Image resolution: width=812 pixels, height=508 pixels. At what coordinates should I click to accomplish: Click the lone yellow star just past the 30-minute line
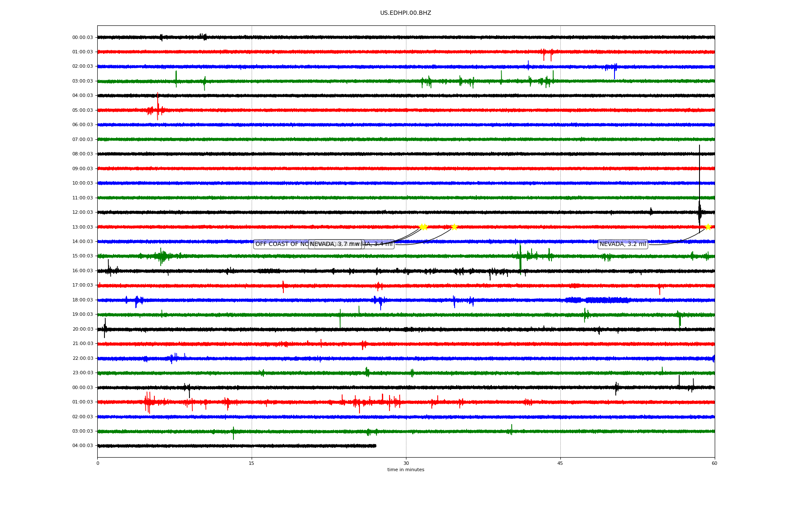(454, 227)
